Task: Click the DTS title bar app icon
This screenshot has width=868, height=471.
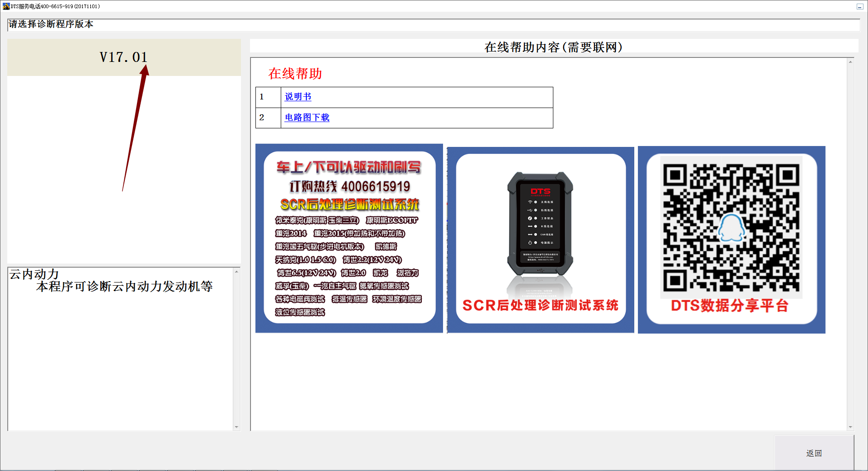Action: click(6, 6)
